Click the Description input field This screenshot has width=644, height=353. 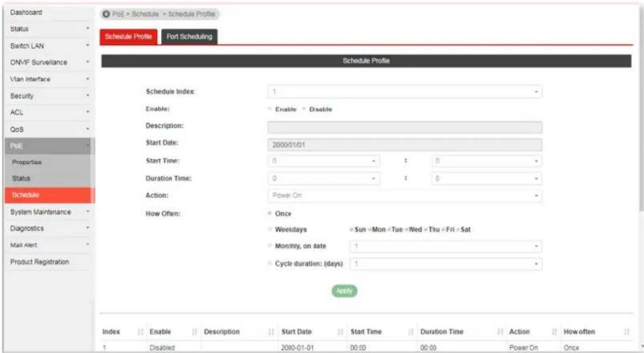point(404,127)
